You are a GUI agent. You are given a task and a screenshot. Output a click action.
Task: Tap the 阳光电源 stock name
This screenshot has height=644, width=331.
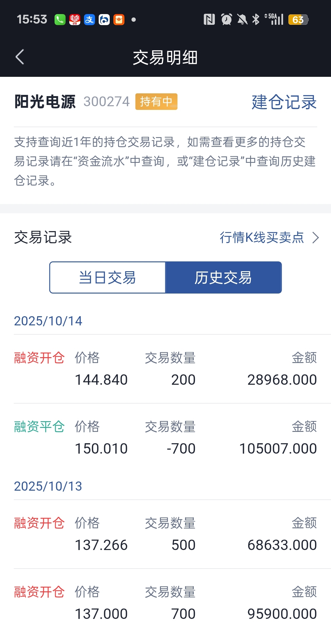[45, 102]
